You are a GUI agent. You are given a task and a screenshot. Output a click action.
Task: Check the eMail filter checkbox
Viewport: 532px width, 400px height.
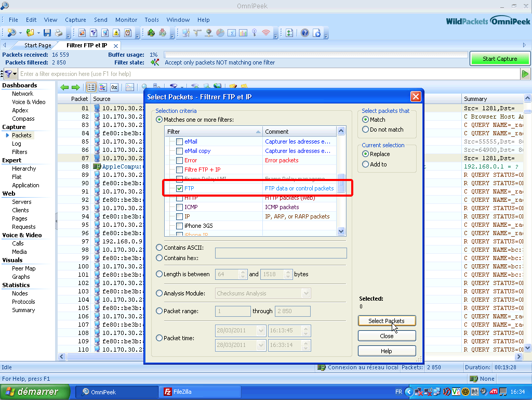pos(179,141)
